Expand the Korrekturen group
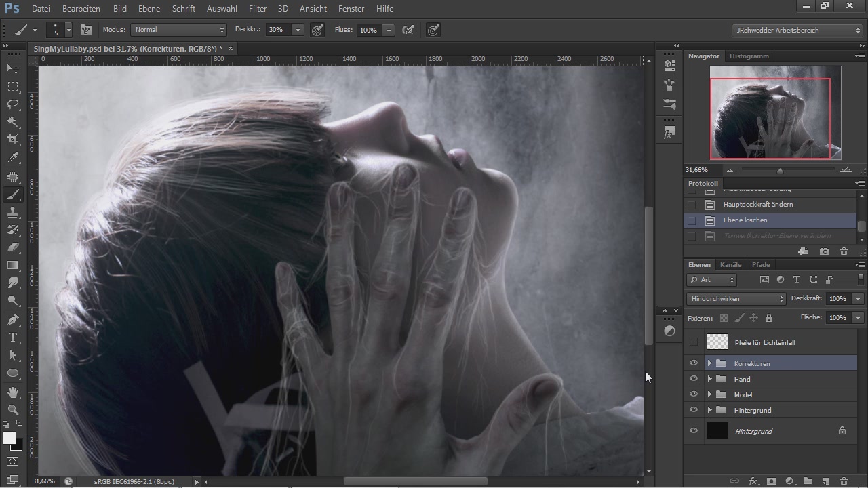The image size is (868, 488). [x=709, y=363]
